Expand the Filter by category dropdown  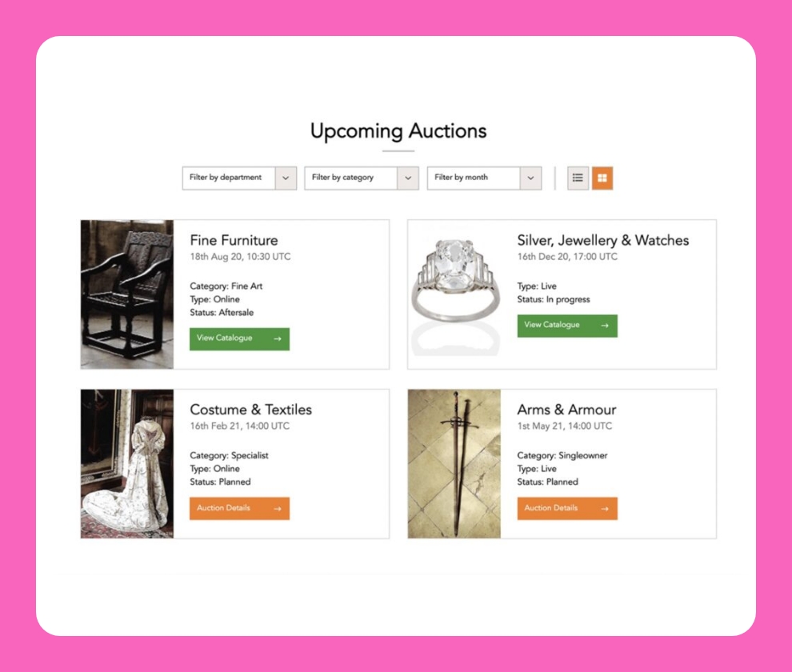click(x=362, y=178)
